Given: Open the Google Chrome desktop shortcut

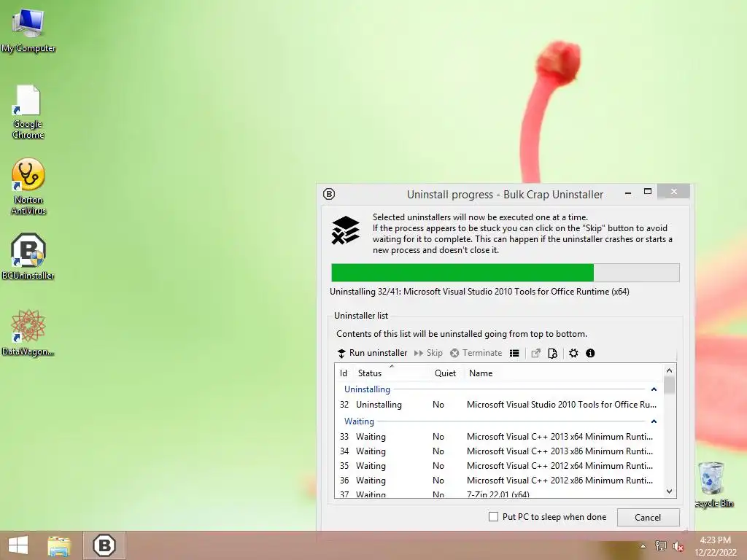Looking at the screenshot, I should point(28,112).
